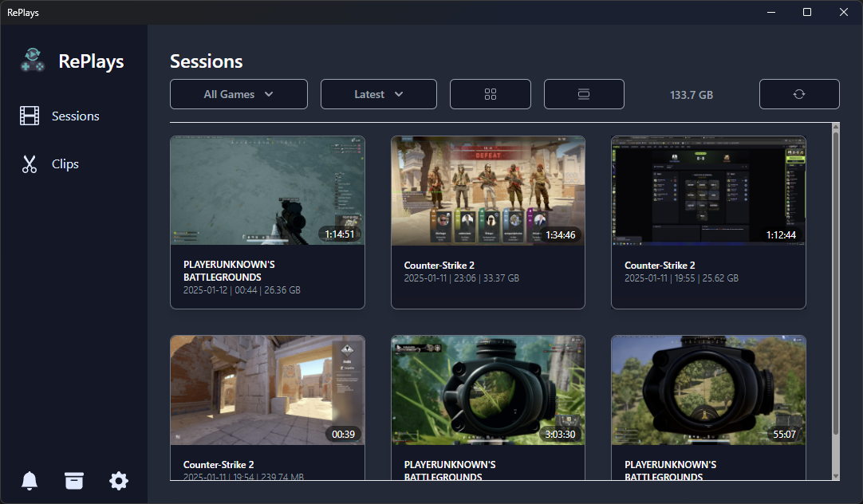Open the 1:14:51 BATTLEGROUNDS session
The width and height of the screenshot is (863, 504).
tap(267, 190)
